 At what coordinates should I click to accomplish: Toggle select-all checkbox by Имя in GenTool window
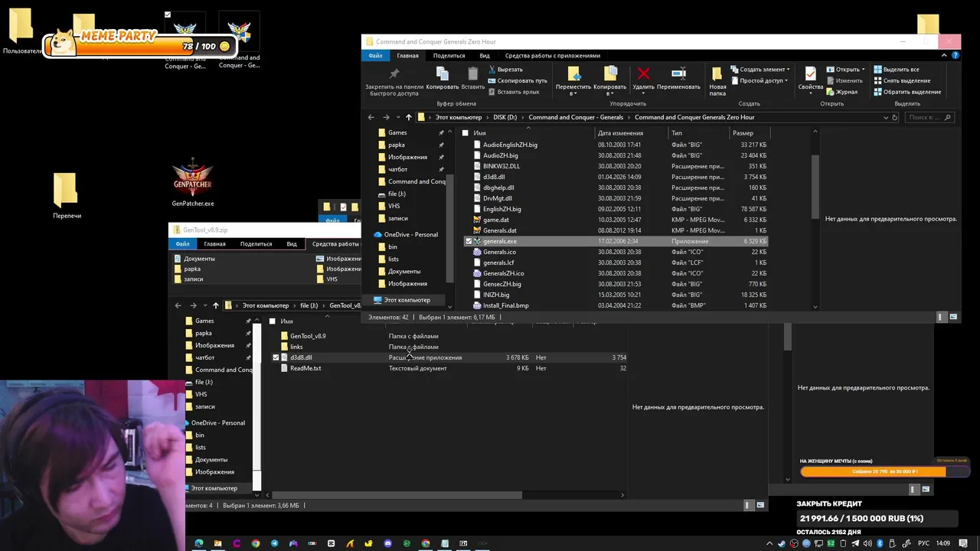click(x=272, y=321)
